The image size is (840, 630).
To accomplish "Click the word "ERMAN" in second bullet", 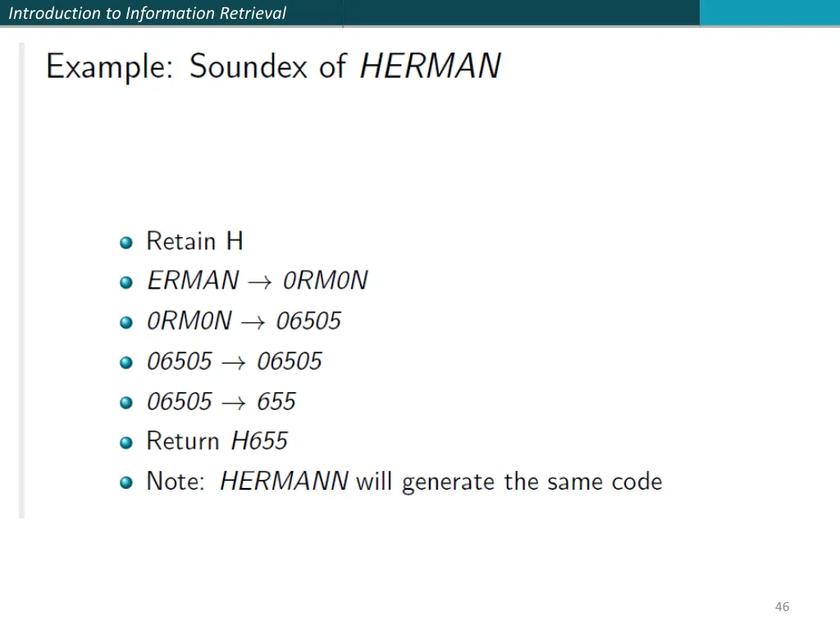I will 193,281.
